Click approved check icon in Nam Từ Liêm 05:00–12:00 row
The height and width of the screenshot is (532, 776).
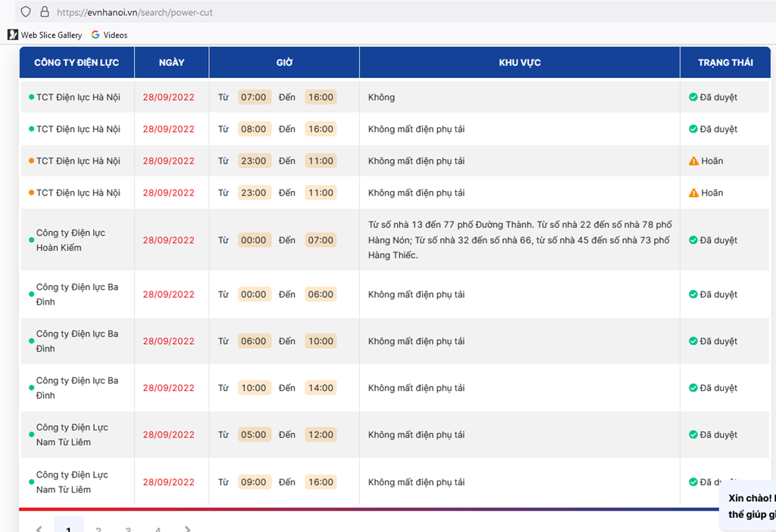(693, 434)
